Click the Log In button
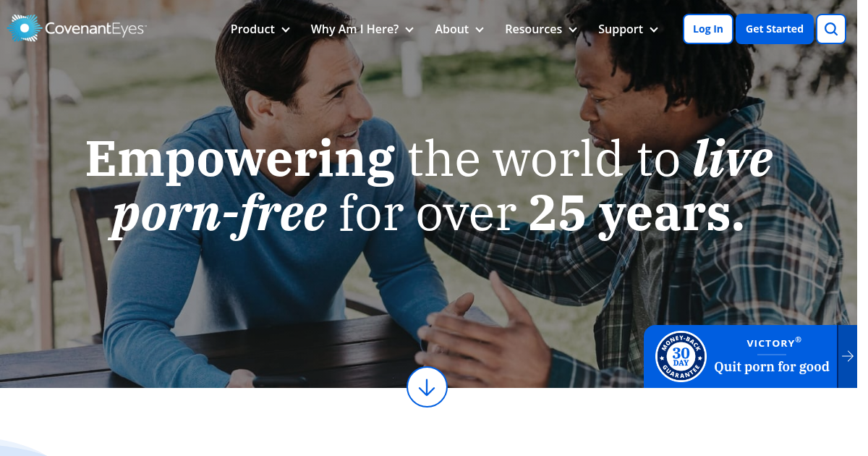This screenshot has height=456, width=868. point(708,29)
